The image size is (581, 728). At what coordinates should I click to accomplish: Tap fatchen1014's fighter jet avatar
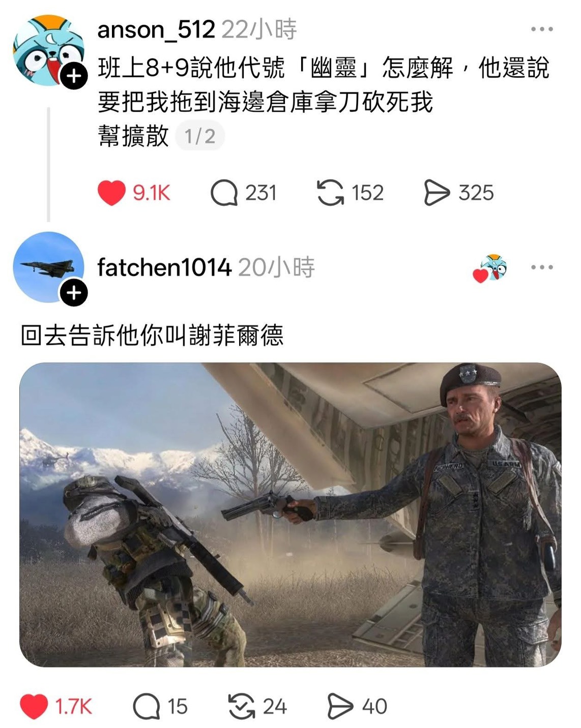(48, 267)
